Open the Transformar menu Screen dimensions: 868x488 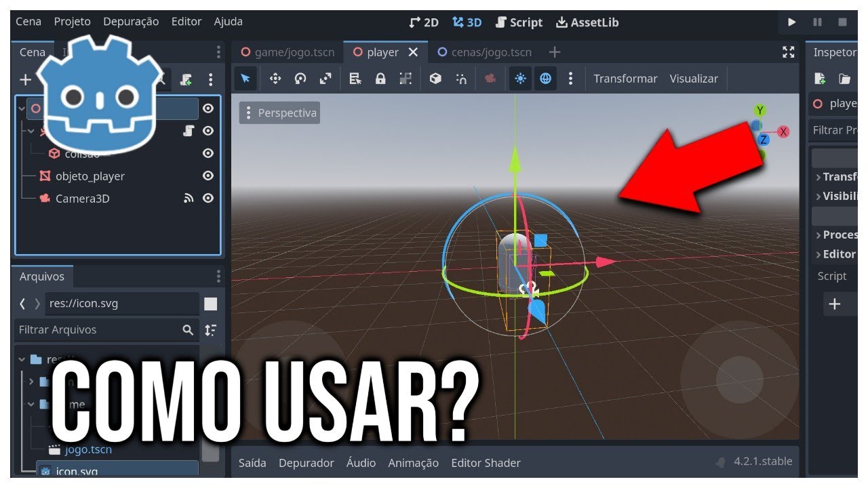point(625,79)
